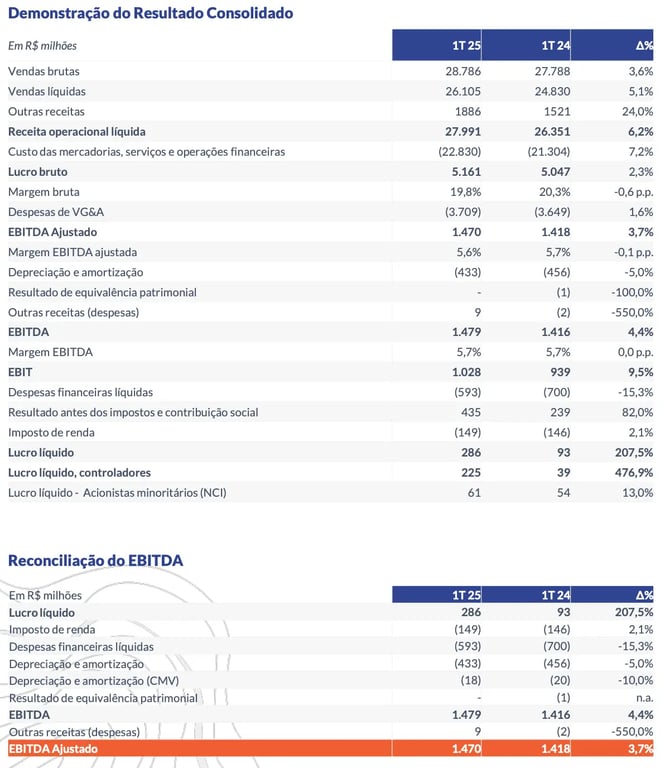
Task: Click the value '61' in the NCI row
Action: click(475, 492)
